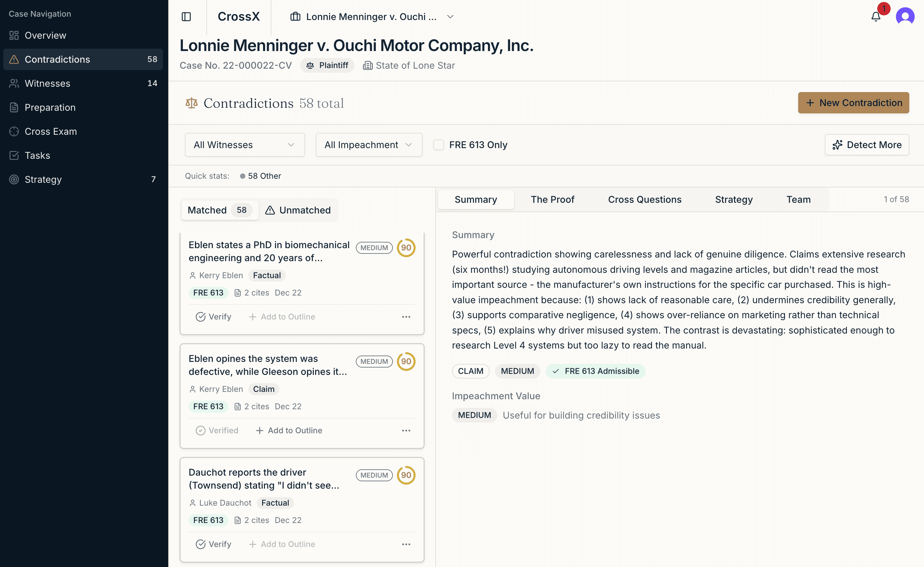
Task: Open the notifications bell
Action: [x=876, y=16]
